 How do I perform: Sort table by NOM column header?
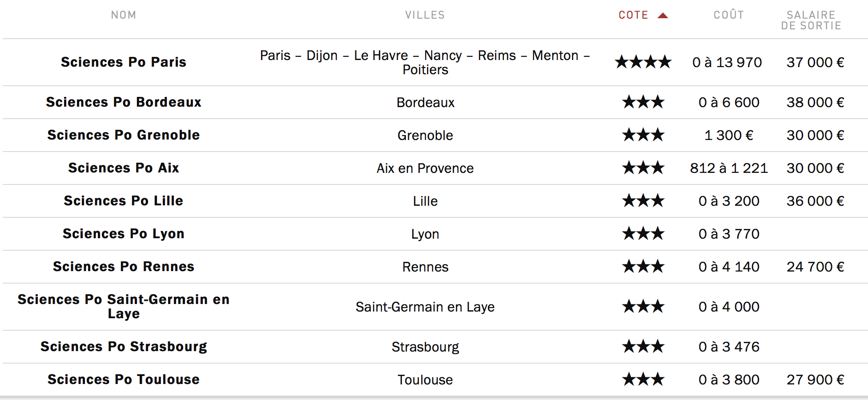coord(124,15)
